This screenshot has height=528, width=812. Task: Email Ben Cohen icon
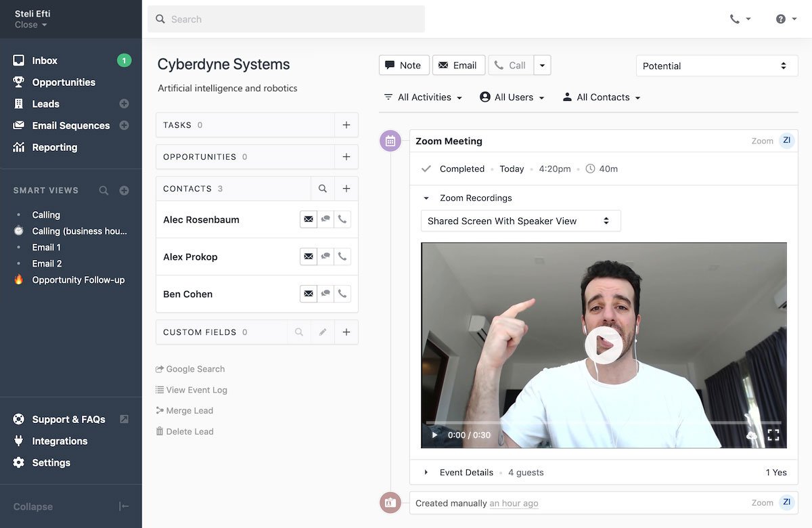point(309,294)
